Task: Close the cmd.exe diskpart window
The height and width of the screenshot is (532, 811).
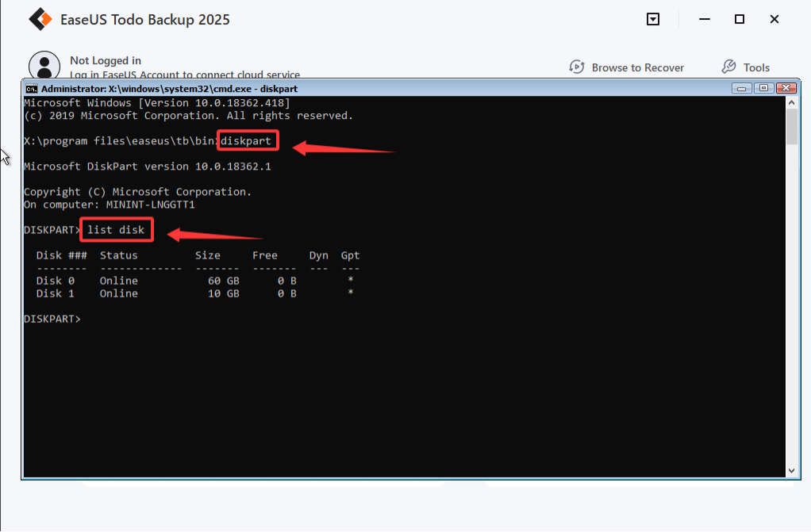Action: click(x=786, y=89)
